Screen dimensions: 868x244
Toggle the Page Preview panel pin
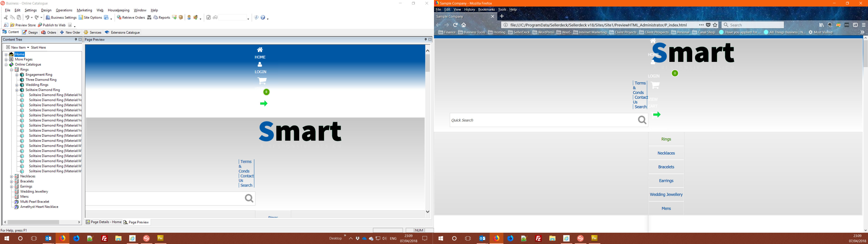[x=425, y=40]
